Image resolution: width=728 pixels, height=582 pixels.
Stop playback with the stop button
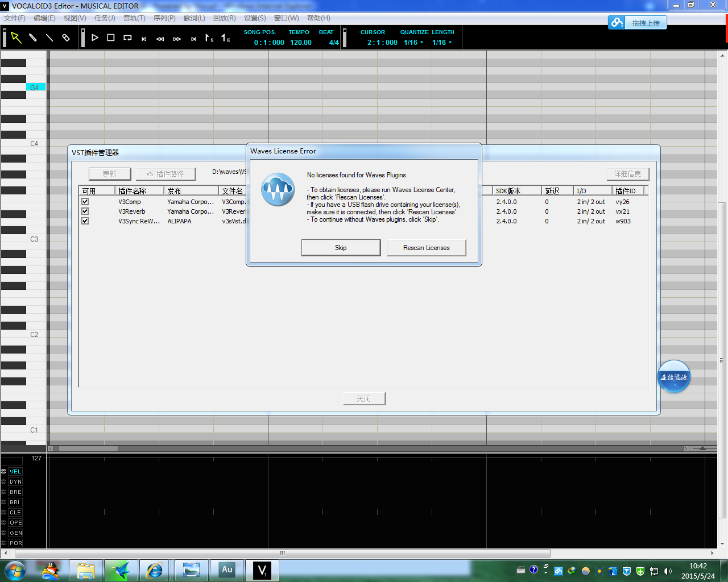pyautogui.click(x=111, y=38)
